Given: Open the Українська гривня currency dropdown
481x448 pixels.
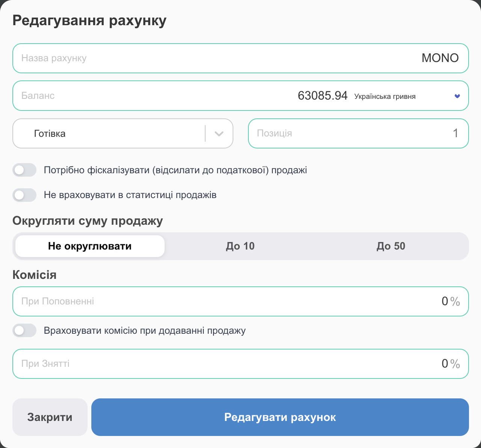Looking at the screenshot, I should coord(407,96).
